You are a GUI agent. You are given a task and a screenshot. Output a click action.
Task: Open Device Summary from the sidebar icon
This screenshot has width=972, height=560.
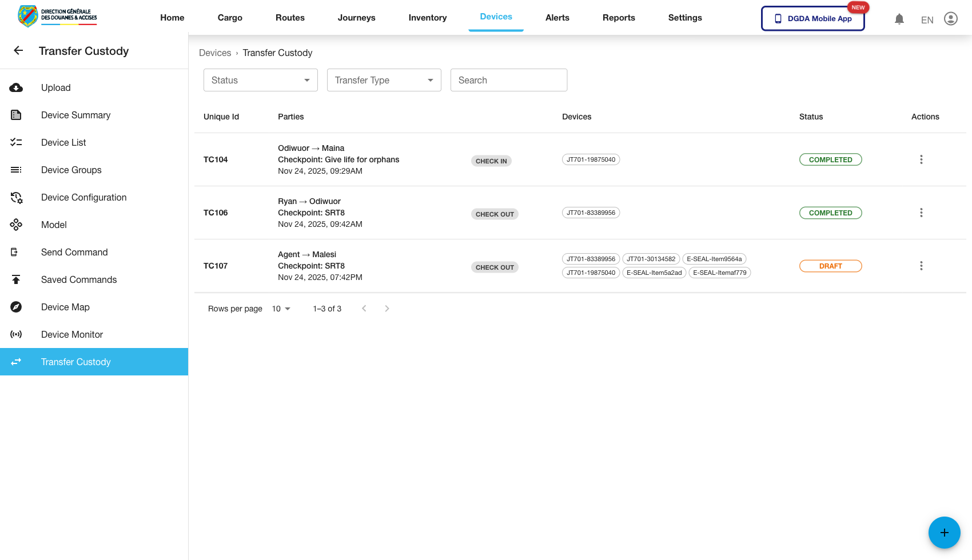(16, 115)
